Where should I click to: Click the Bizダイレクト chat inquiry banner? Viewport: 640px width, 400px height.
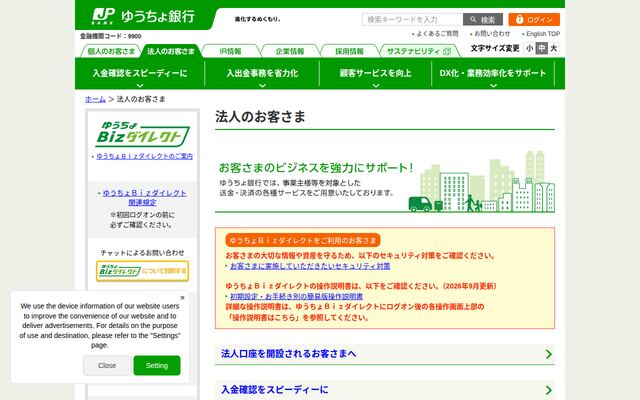tap(142, 271)
